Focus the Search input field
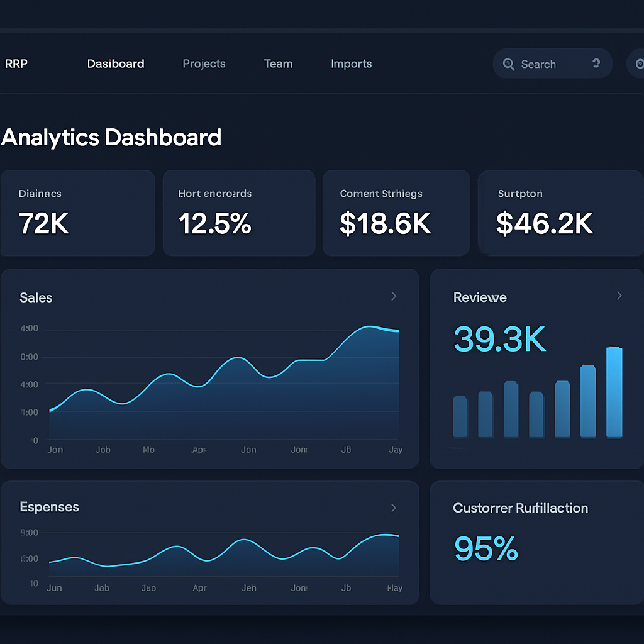 pyautogui.click(x=552, y=64)
